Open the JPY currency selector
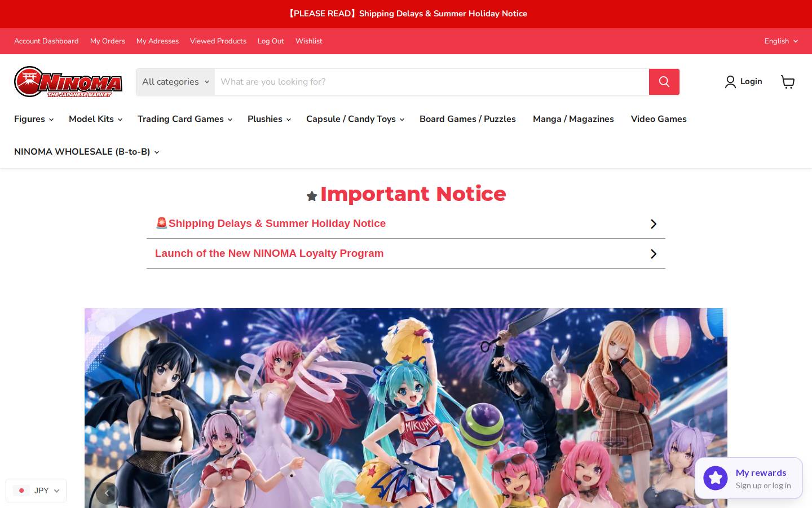This screenshot has width=812, height=508. coord(36,491)
